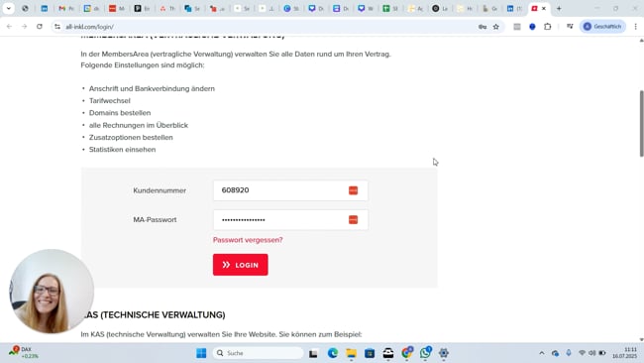
Task: Open the 'Passwort vergessen?' link
Action: click(x=248, y=240)
